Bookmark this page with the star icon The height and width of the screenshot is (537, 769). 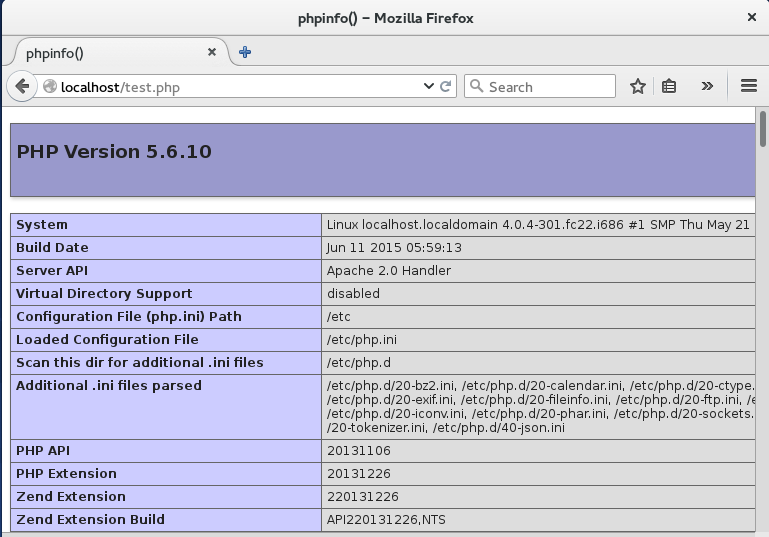click(638, 86)
